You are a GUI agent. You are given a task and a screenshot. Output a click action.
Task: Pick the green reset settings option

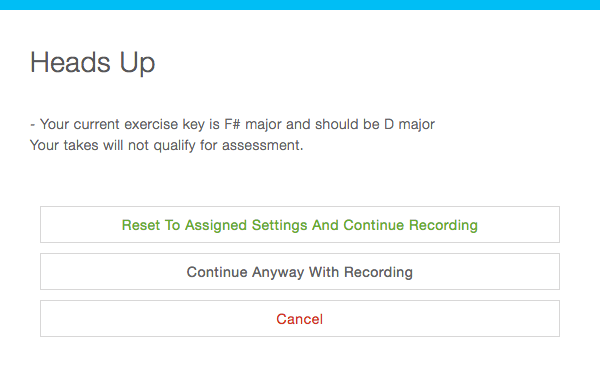pyautogui.click(x=300, y=225)
